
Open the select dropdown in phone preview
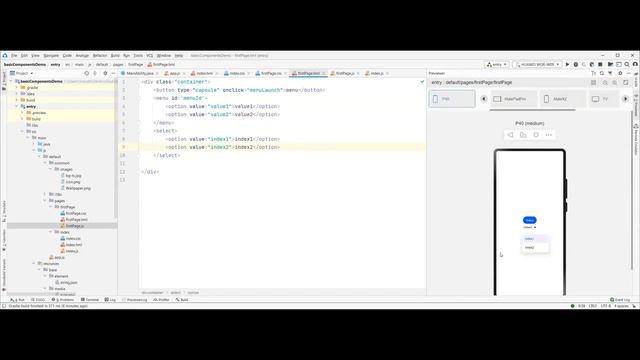tap(529, 227)
